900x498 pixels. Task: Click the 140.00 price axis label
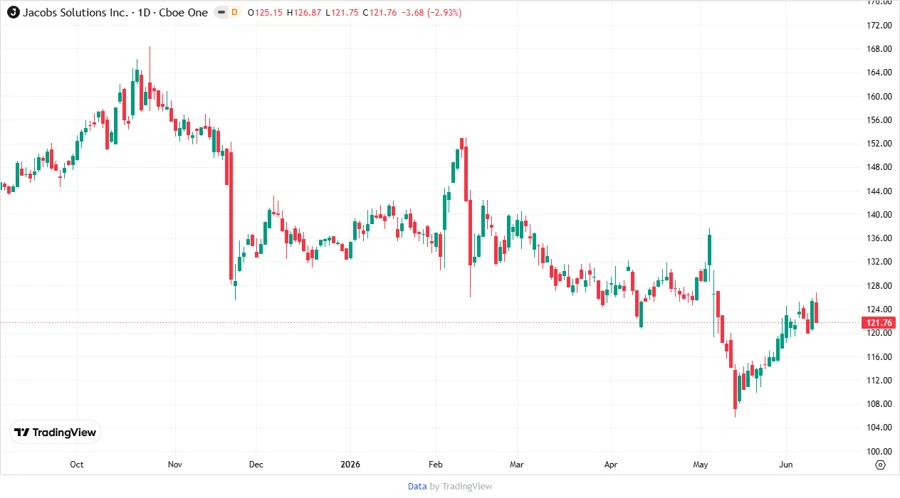879,215
